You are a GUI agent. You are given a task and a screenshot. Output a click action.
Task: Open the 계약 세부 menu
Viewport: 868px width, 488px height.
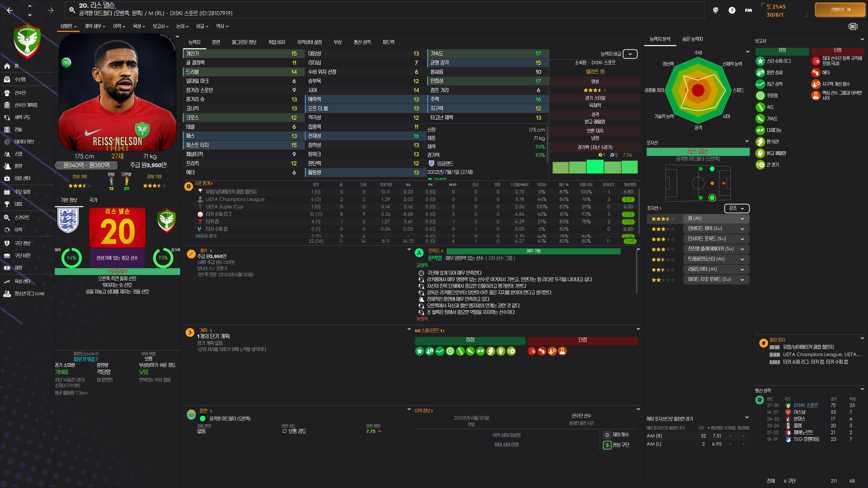click(x=95, y=26)
